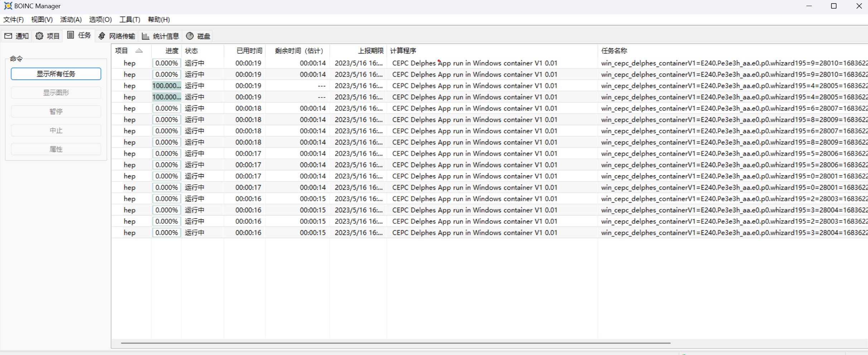868x355 pixels.
Task: Click the 显示所有任务 button
Action: pyautogui.click(x=56, y=74)
